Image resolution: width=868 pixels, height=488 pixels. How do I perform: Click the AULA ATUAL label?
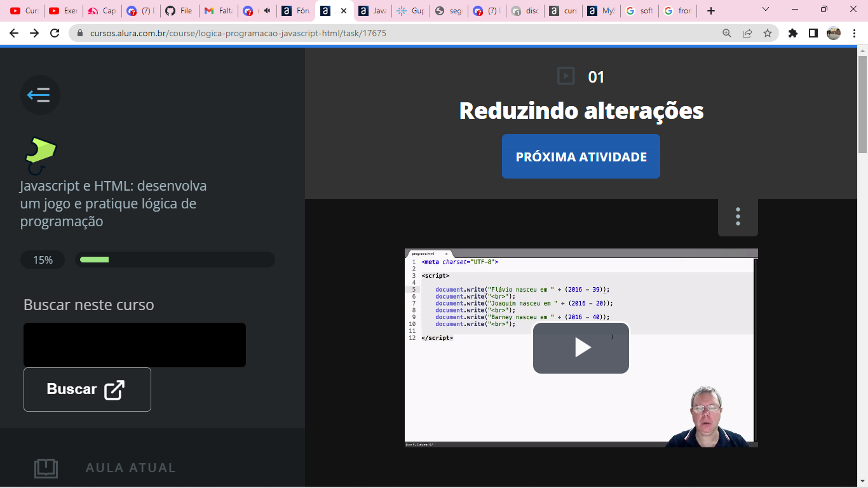(130, 468)
